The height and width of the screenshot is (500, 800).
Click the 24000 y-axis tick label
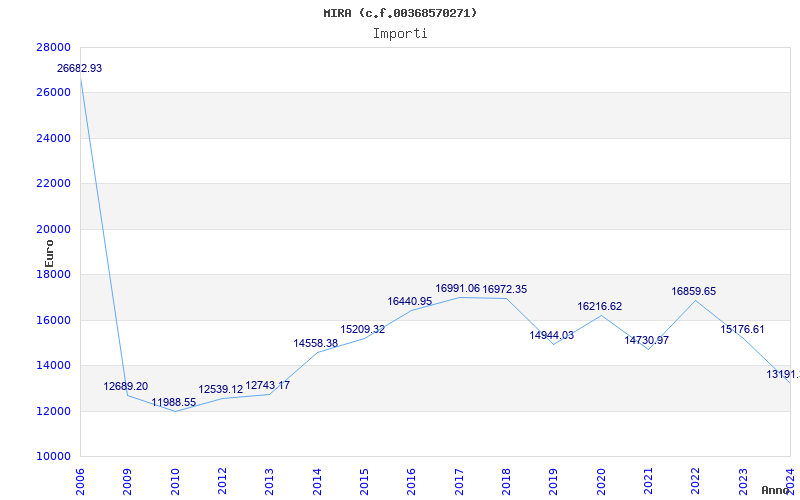coord(54,138)
